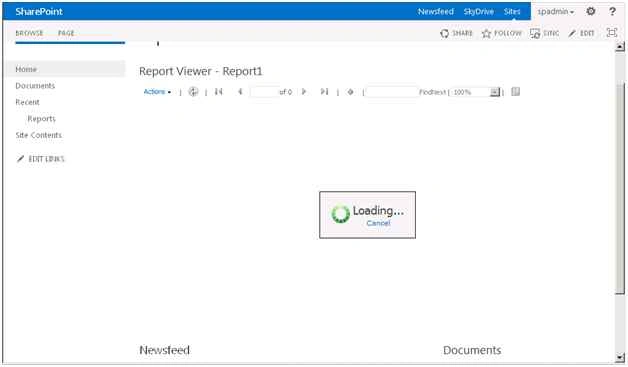Open Reports under Recent
Image resolution: width=628 pixels, height=367 pixels.
click(x=42, y=119)
